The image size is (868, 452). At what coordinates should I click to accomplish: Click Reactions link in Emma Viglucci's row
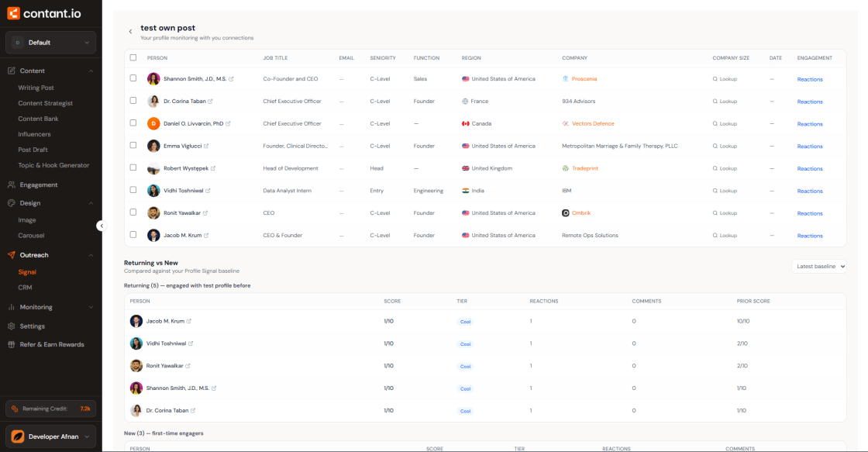pyautogui.click(x=810, y=147)
